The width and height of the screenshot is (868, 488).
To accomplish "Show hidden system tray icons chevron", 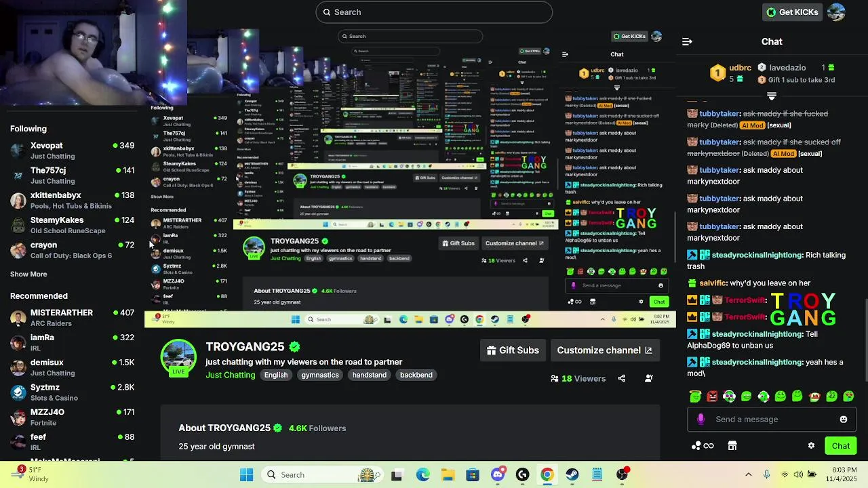I will tap(749, 474).
